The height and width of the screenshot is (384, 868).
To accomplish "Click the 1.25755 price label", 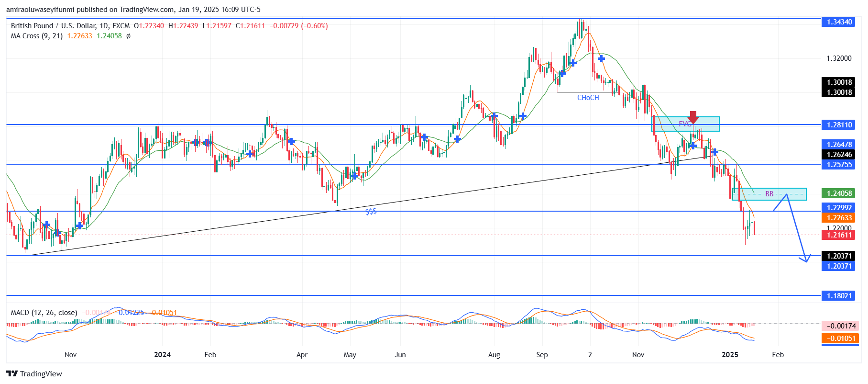I will pyautogui.click(x=839, y=165).
